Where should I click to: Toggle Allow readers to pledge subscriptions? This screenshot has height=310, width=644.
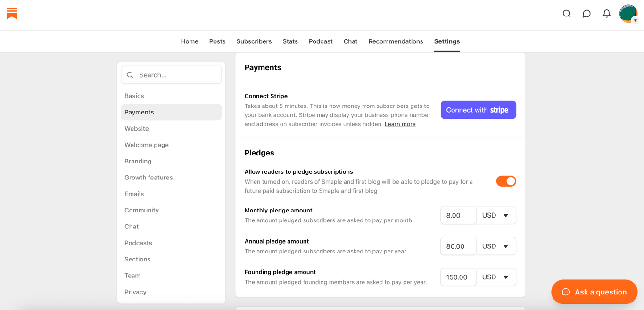click(x=506, y=181)
